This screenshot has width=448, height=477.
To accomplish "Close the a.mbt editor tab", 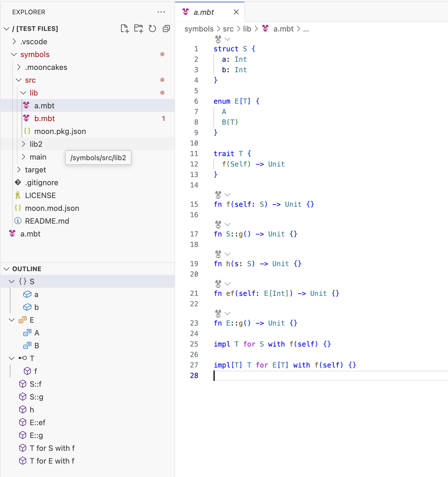I will click(236, 12).
